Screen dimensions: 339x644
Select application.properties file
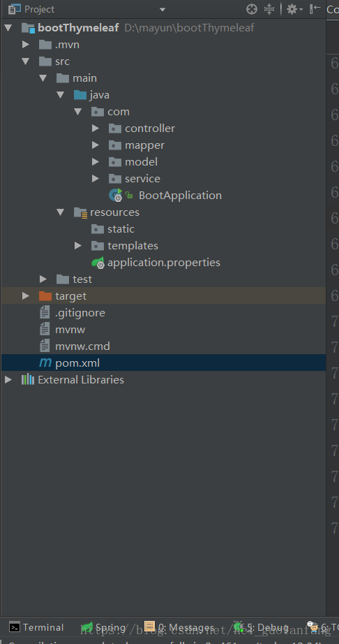[163, 263]
